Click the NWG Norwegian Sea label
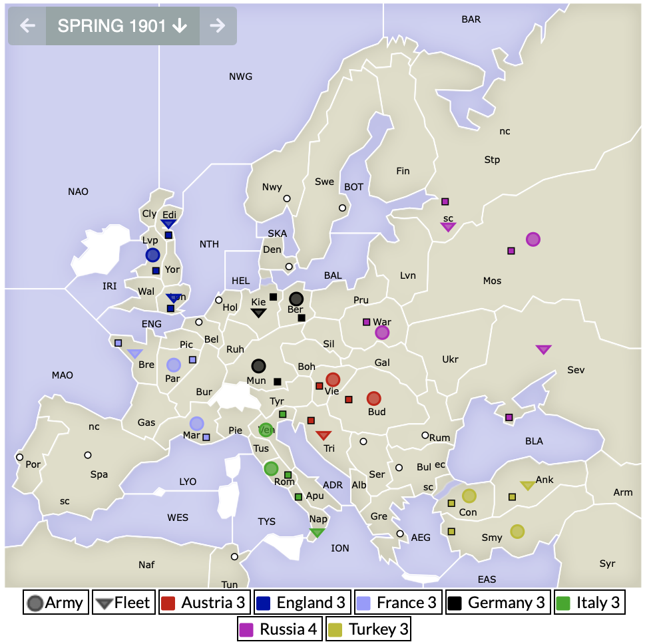Viewport: 647px width, 644px height. (240, 77)
